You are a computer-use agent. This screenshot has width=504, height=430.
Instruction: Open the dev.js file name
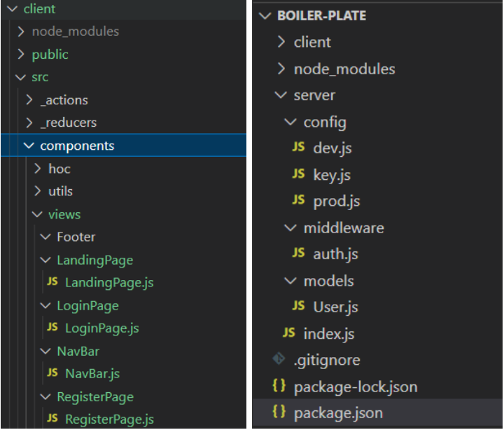[x=332, y=148]
